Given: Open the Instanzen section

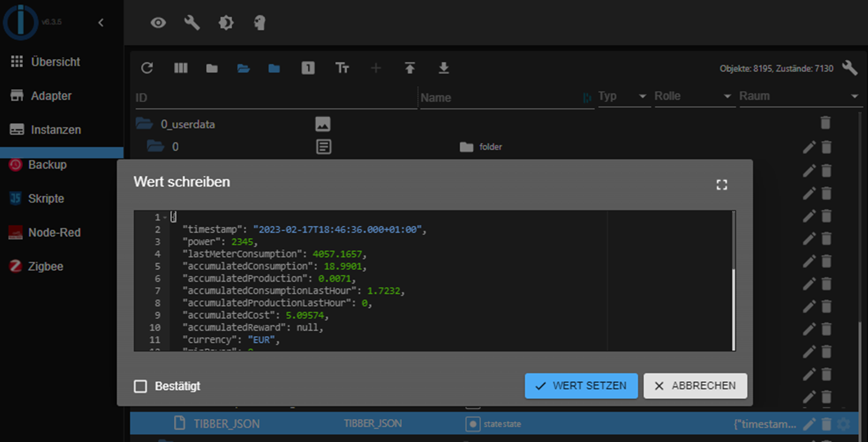Looking at the screenshot, I should pos(46,130).
